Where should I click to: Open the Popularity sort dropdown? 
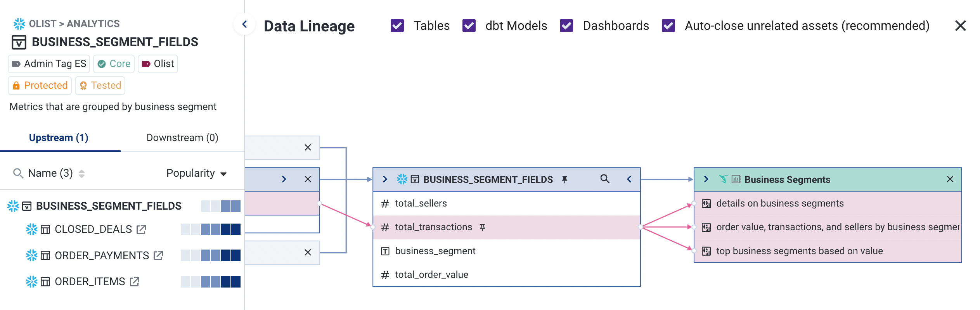point(196,173)
